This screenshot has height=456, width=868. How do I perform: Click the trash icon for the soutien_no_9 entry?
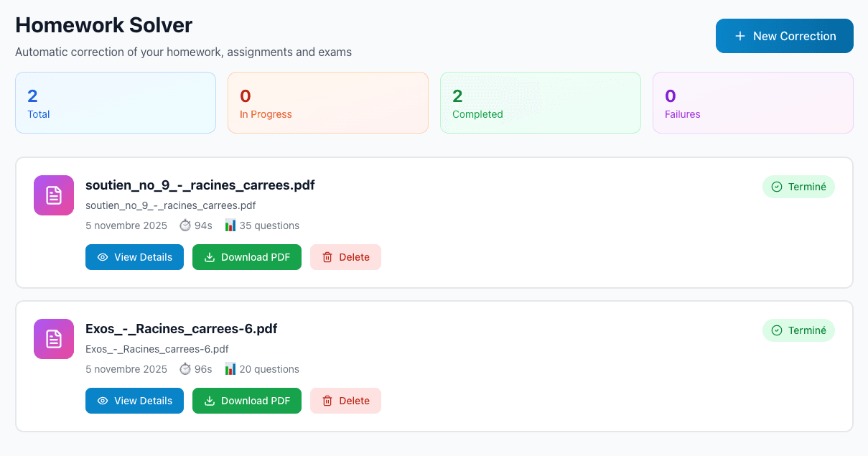[327, 257]
